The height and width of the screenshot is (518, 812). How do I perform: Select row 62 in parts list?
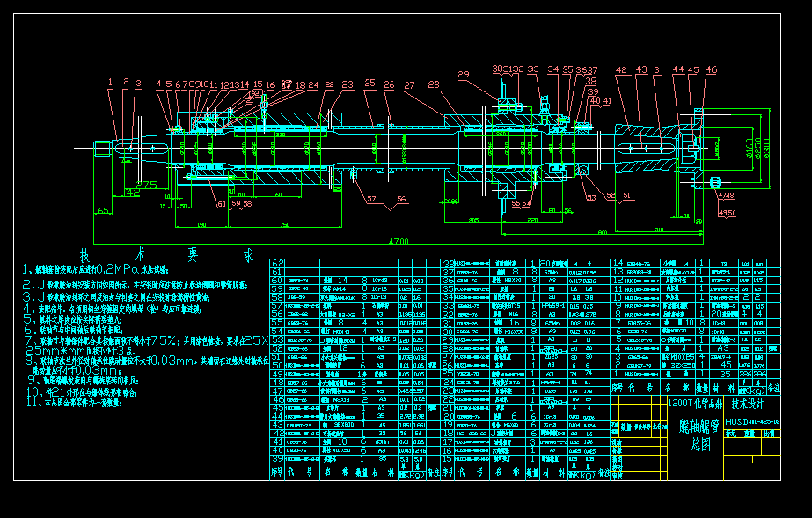tap(277, 263)
